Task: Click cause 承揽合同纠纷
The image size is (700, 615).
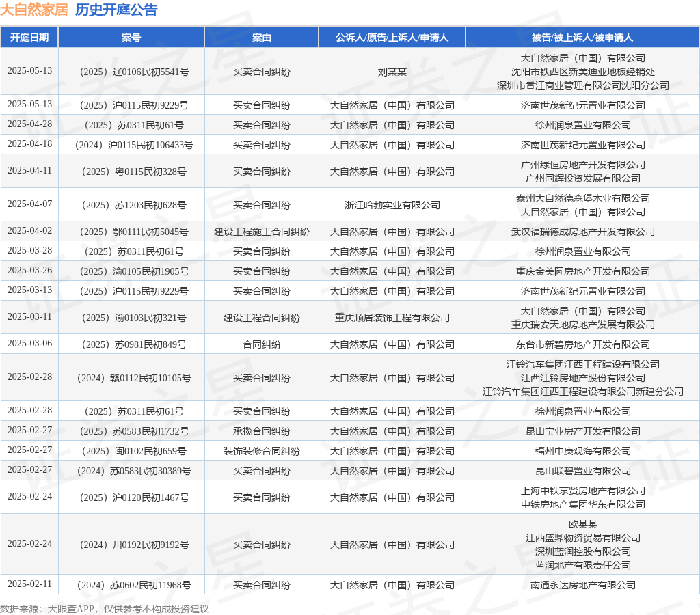Action: tap(262, 432)
